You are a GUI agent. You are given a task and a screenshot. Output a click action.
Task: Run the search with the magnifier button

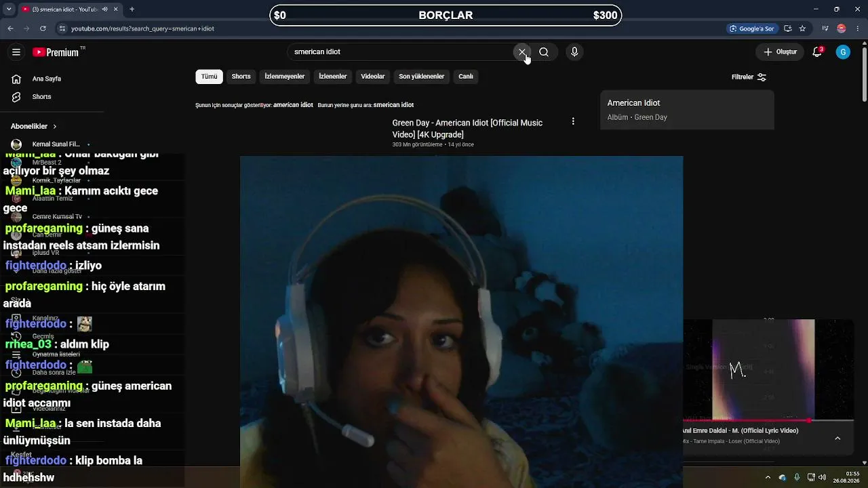[x=544, y=52]
